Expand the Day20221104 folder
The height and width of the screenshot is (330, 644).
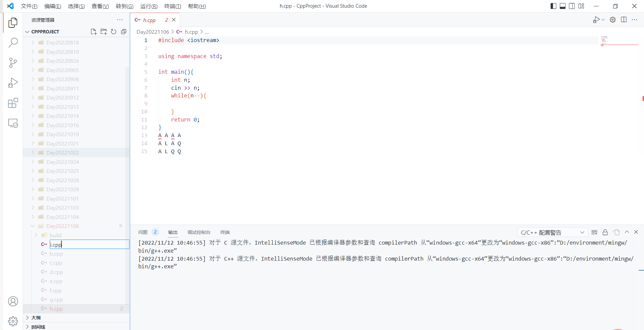76,217
